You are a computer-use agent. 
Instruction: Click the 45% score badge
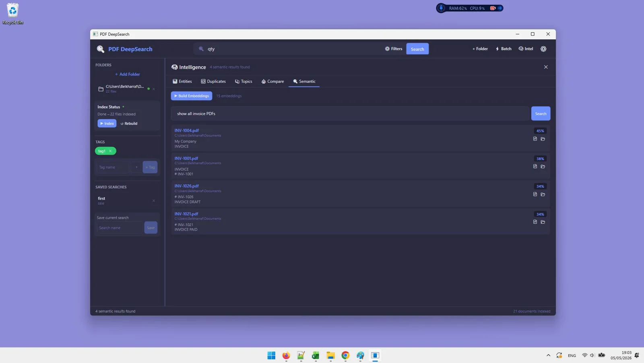click(x=540, y=131)
